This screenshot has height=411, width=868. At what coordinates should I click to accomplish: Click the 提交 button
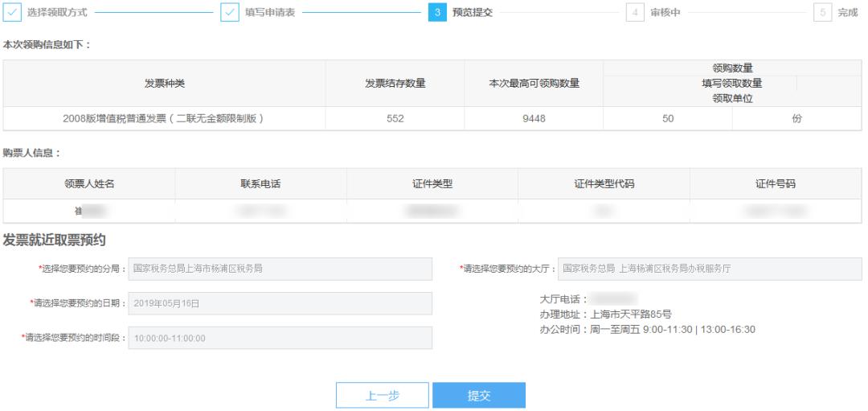pos(479,396)
